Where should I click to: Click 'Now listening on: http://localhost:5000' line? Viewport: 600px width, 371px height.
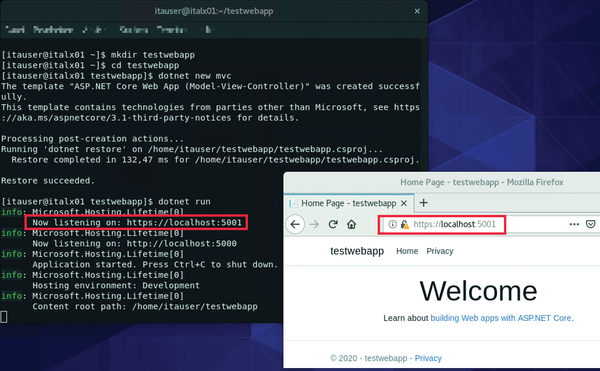point(134,244)
